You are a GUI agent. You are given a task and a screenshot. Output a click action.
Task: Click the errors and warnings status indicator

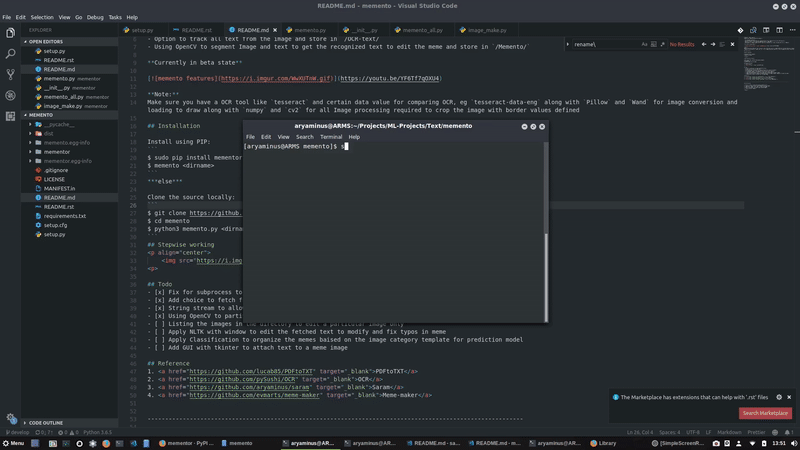point(68,432)
